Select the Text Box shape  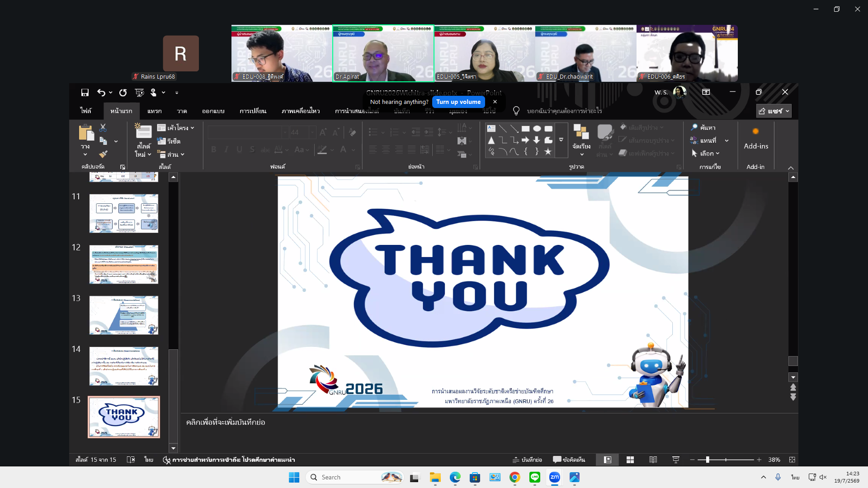pos(491,128)
